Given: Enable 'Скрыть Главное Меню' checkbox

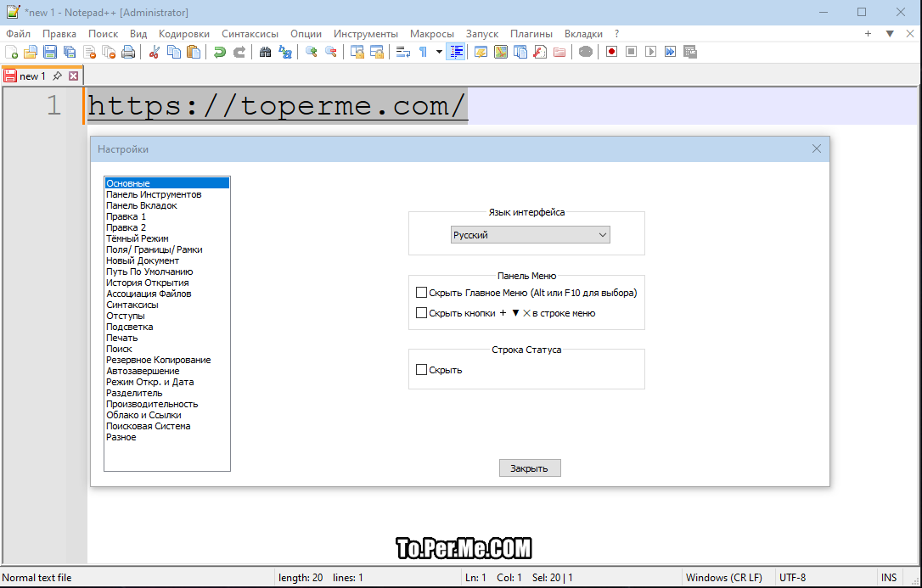Looking at the screenshot, I should (x=421, y=293).
